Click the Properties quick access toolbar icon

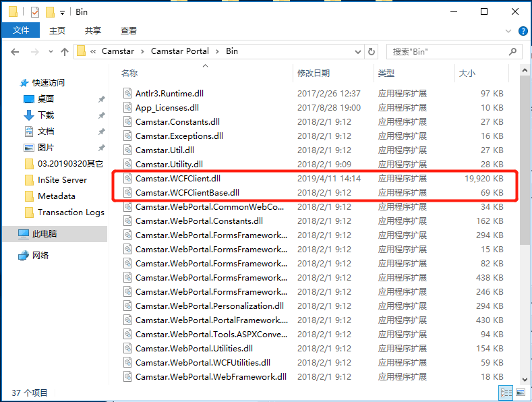[x=35, y=12]
